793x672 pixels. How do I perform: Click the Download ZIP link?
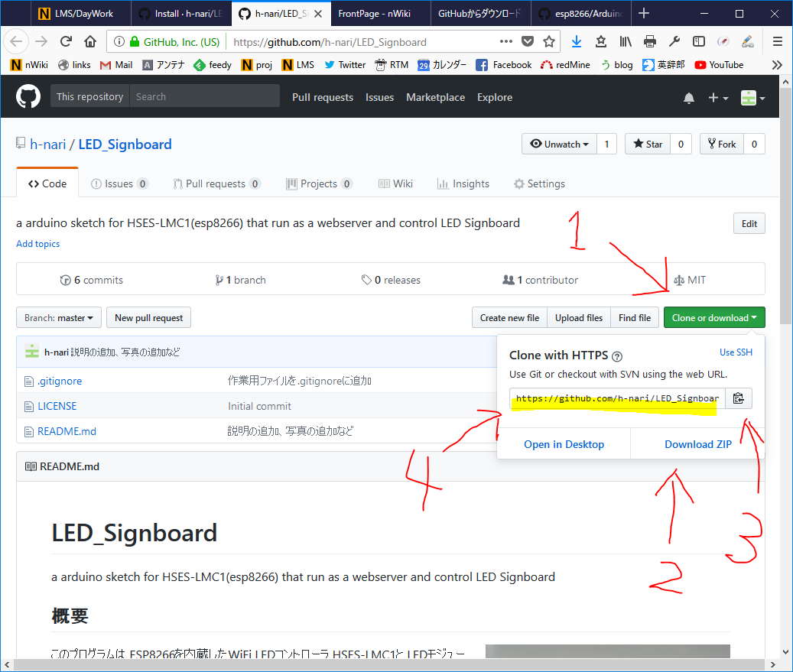tap(697, 444)
